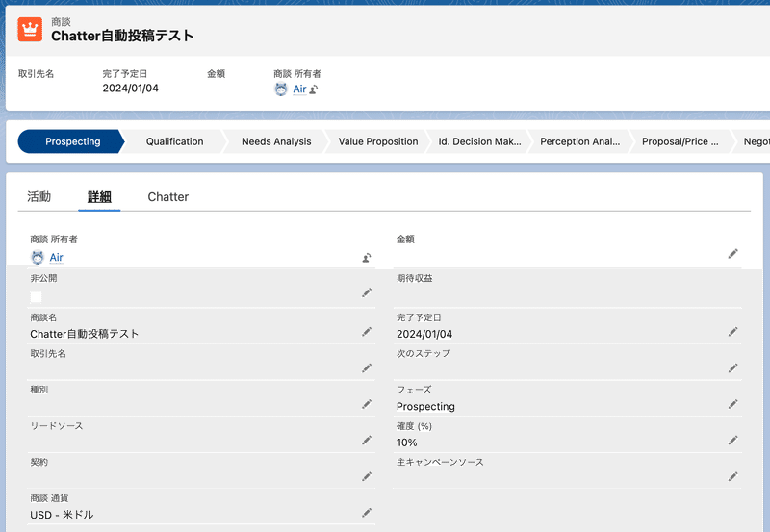Click the 主キャンペーンソース field label
Image resolution: width=770 pixels, height=532 pixels.
click(x=440, y=462)
